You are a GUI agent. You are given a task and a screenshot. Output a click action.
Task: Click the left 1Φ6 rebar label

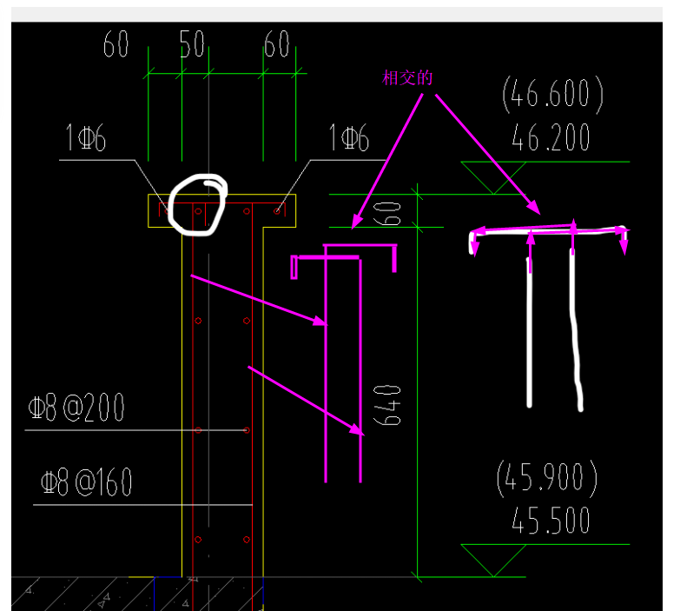[86, 139]
